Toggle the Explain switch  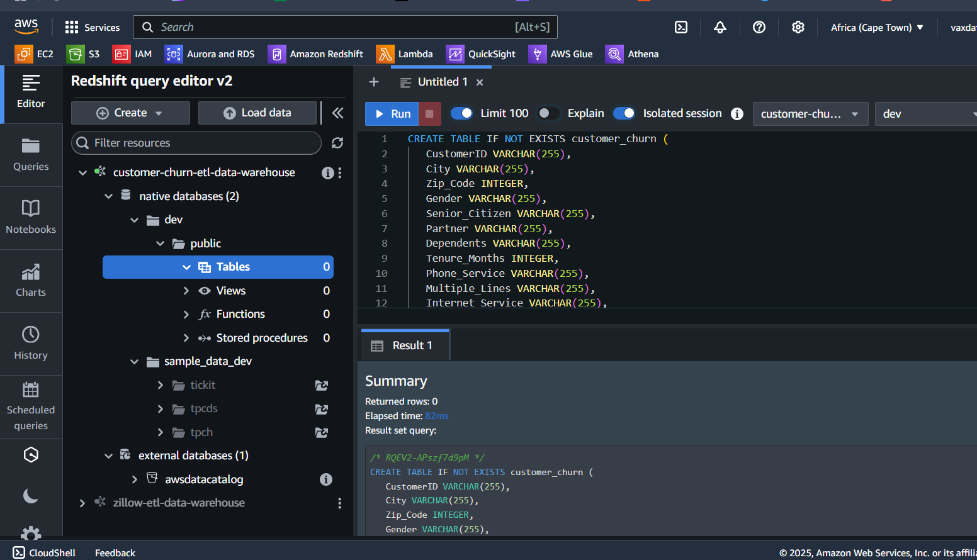click(x=549, y=113)
